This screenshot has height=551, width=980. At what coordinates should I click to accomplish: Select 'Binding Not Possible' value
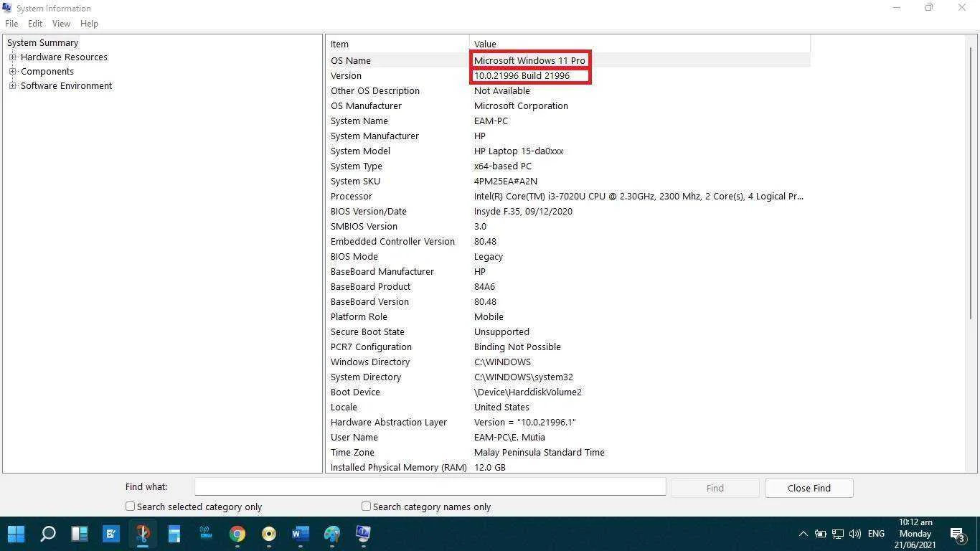pyautogui.click(x=517, y=347)
